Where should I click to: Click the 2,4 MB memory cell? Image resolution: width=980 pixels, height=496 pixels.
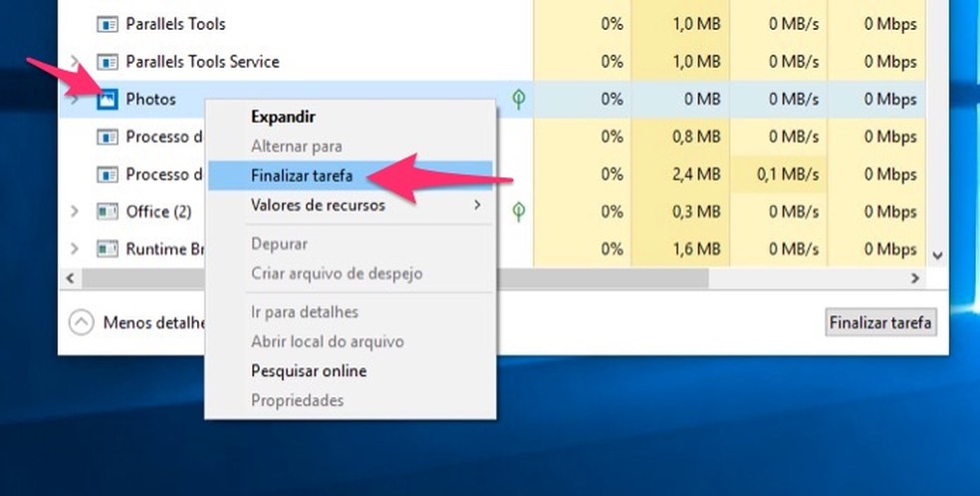click(x=680, y=174)
